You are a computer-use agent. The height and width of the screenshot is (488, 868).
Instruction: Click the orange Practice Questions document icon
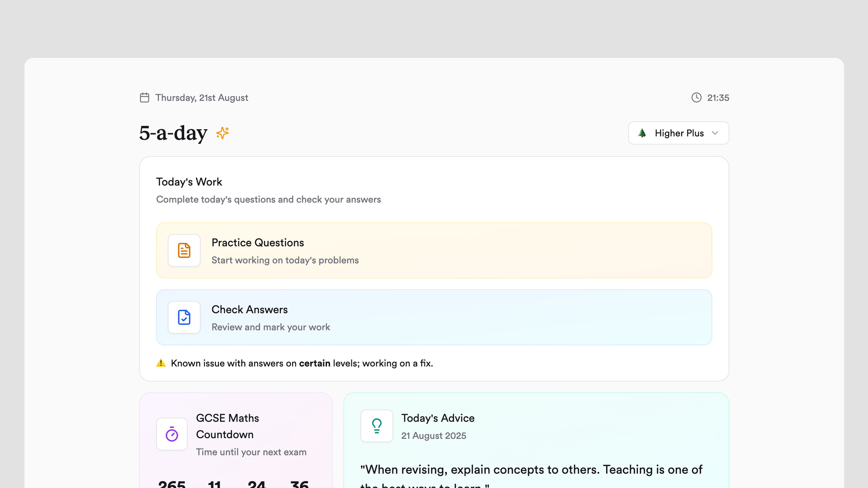pos(184,250)
